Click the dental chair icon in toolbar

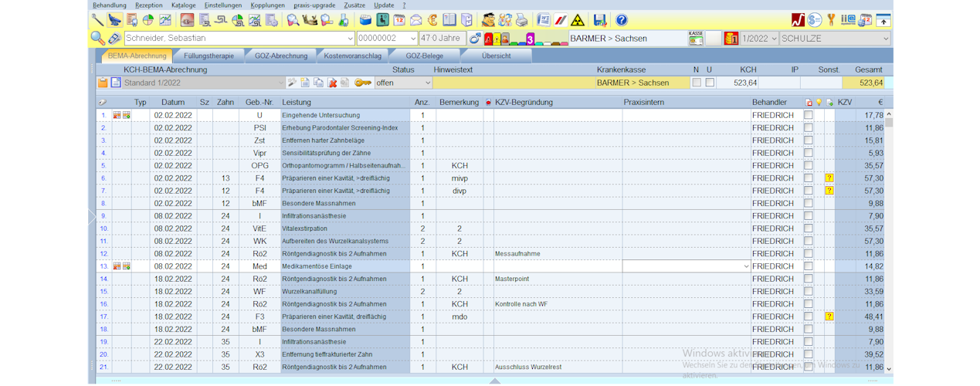coord(115,20)
